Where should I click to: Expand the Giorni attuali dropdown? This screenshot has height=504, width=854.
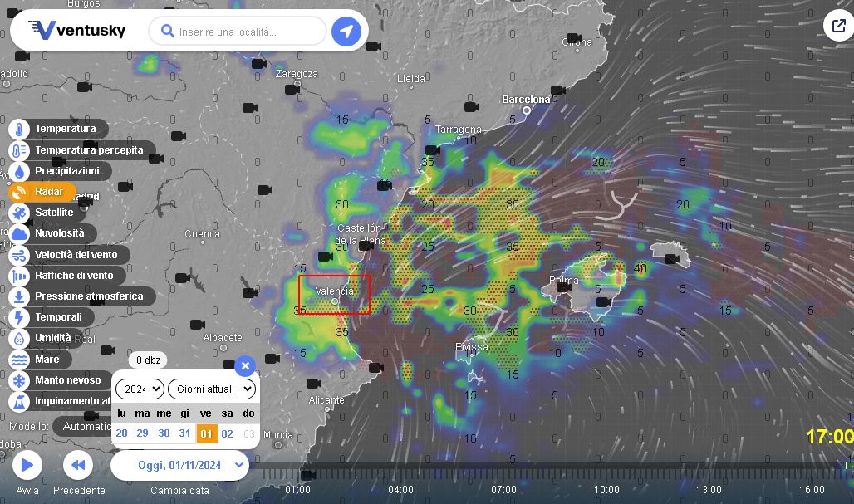point(210,389)
